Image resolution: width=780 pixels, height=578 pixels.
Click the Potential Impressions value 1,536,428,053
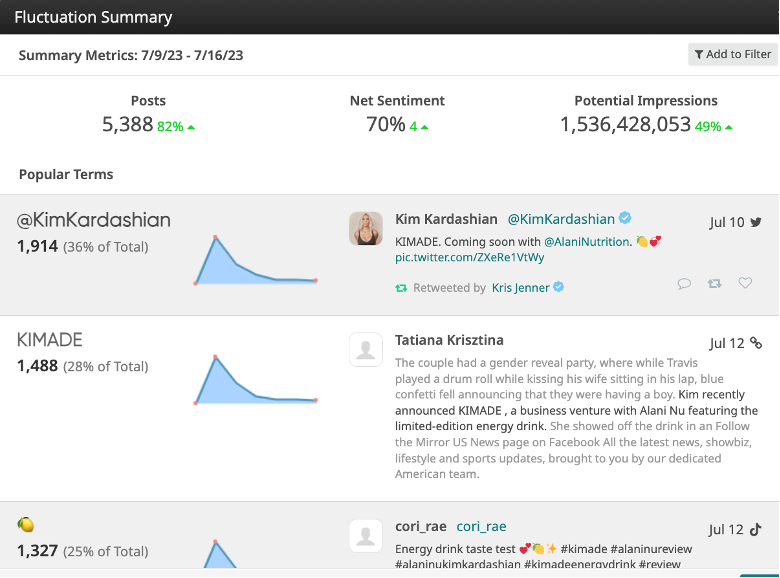pyautogui.click(x=625, y=124)
